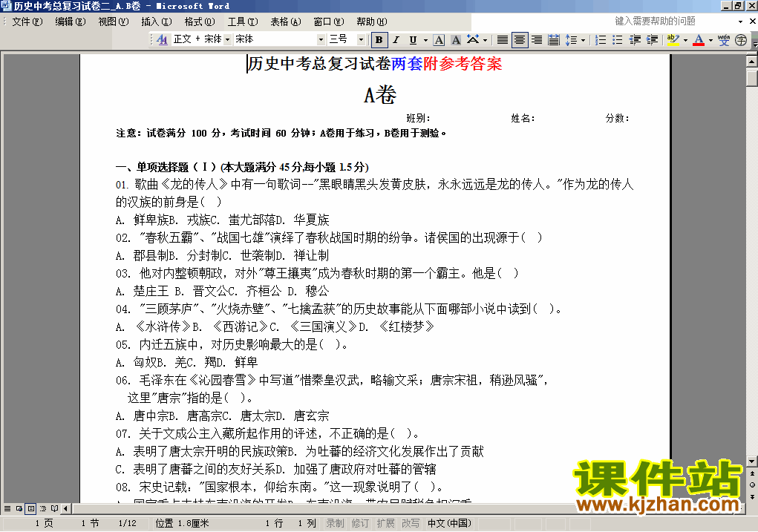This screenshot has height=532, width=758.
Task: Toggle Italic formatting
Action: point(396,39)
